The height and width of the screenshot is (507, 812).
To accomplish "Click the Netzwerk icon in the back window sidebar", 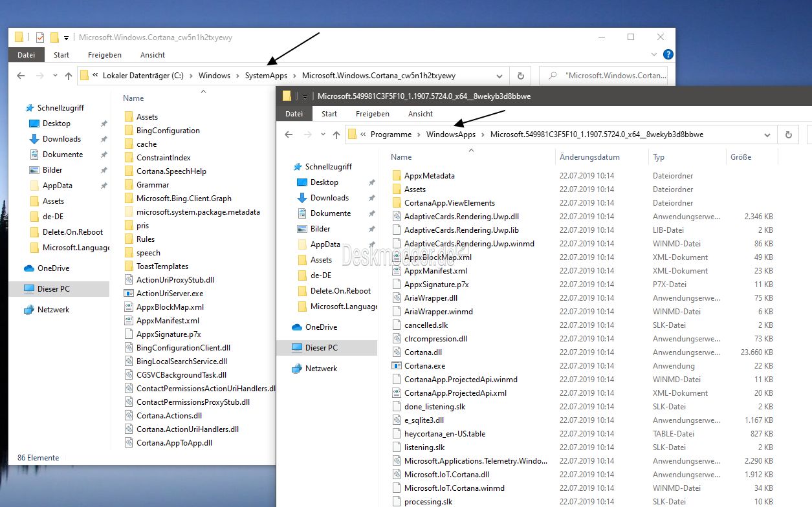I will tap(29, 310).
